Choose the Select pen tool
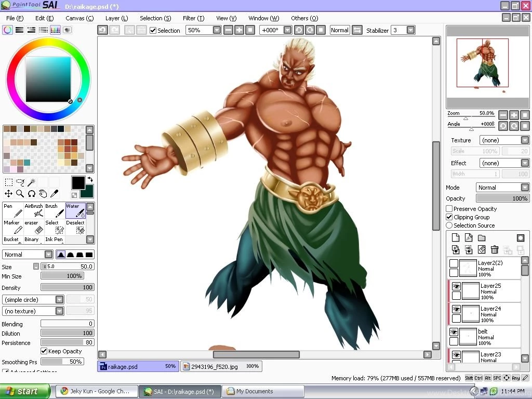The width and height of the screenshot is (532, 399). (x=54, y=227)
